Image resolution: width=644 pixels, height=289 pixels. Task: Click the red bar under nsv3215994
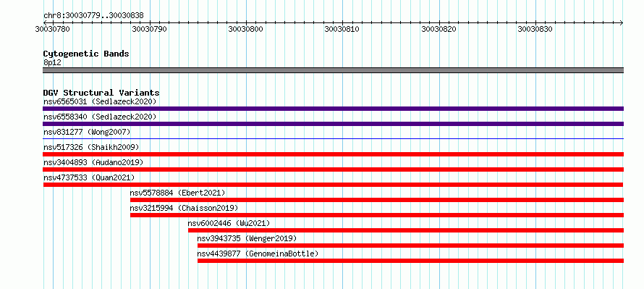(377, 215)
